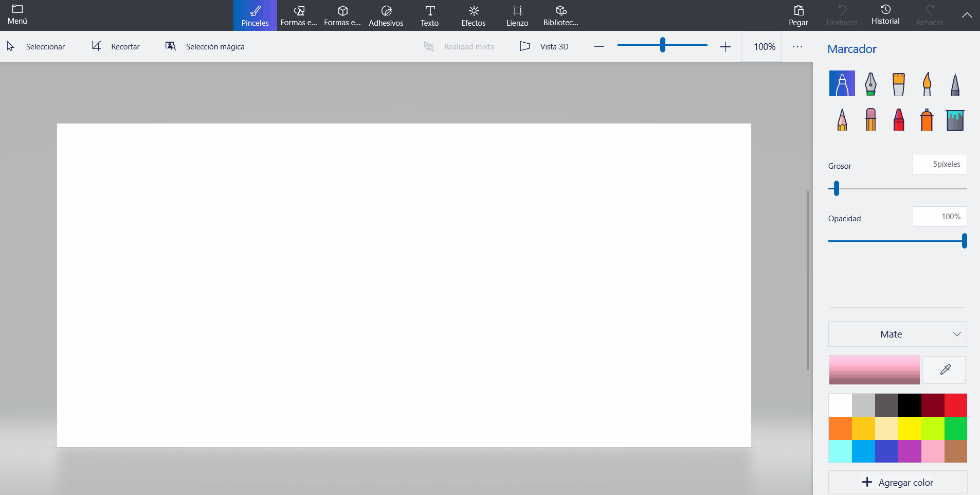Image resolution: width=980 pixels, height=495 pixels.
Task: Open the three-dots more options menu
Action: pyautogui.click(x=797, y=47)
